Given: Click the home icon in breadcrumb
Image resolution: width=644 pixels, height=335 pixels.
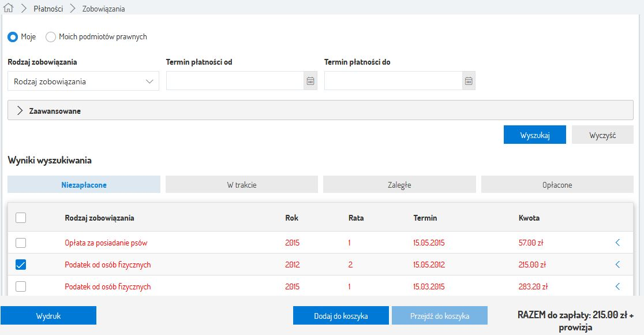Looking at the screenshot, I should pos(8,9).
